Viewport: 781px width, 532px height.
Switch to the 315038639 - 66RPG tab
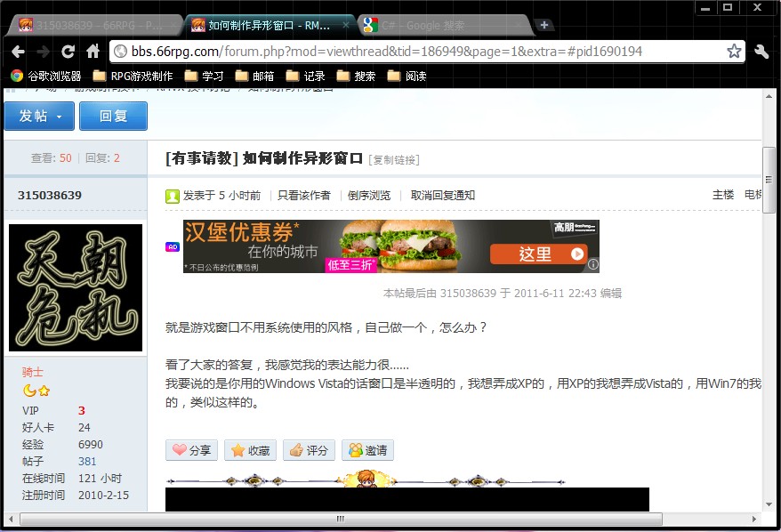pos(94,25)
